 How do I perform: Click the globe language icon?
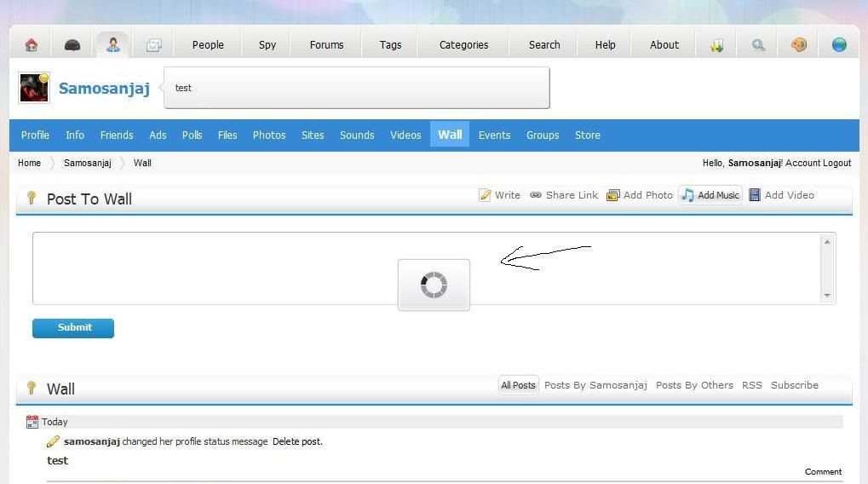[839, 45]
